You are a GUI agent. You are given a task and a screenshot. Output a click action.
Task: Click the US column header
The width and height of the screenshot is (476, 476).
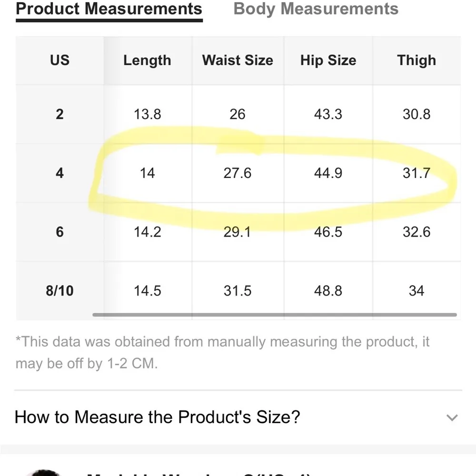pyautogui.click(x=59, y=60)
